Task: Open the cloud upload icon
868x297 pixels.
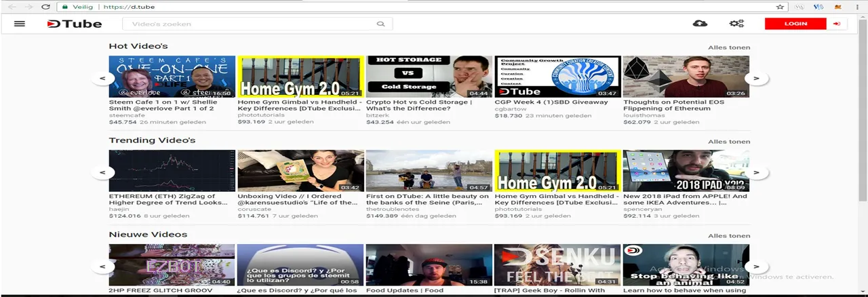Action: [700, 24]
